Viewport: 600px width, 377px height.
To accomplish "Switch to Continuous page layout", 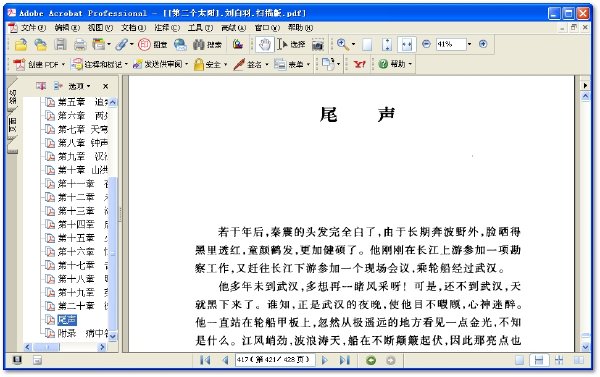I will (x=539, y=360).
